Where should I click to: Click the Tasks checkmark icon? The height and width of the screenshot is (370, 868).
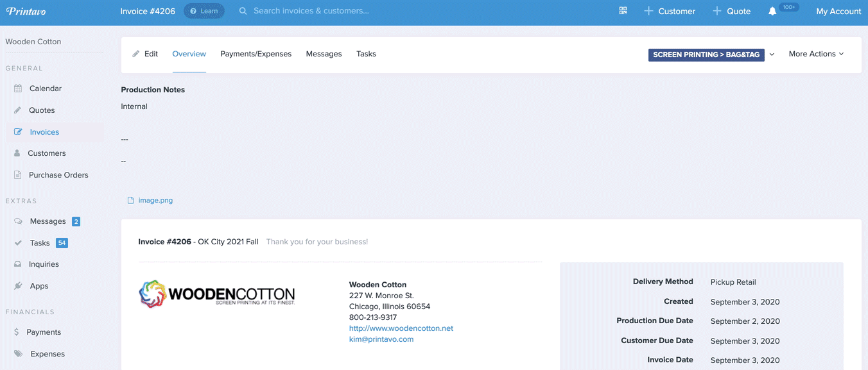click(18, 243)
